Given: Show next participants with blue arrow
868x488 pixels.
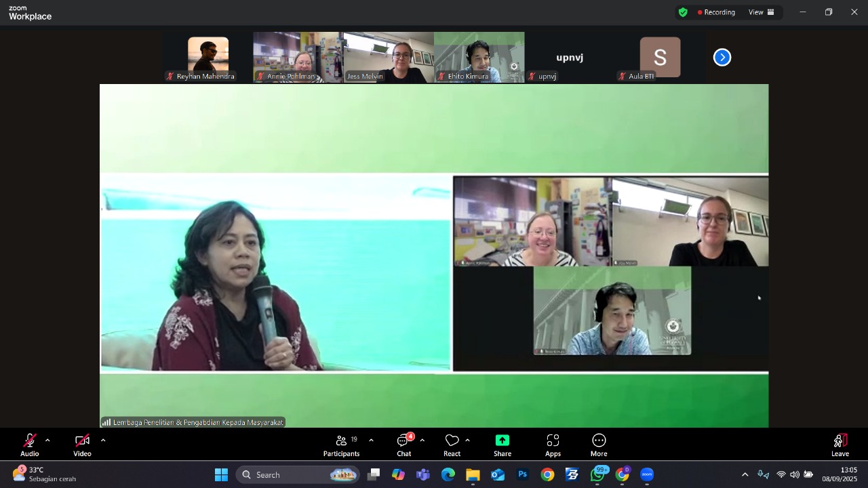Looking at the screenshot, I should [722, 58].
